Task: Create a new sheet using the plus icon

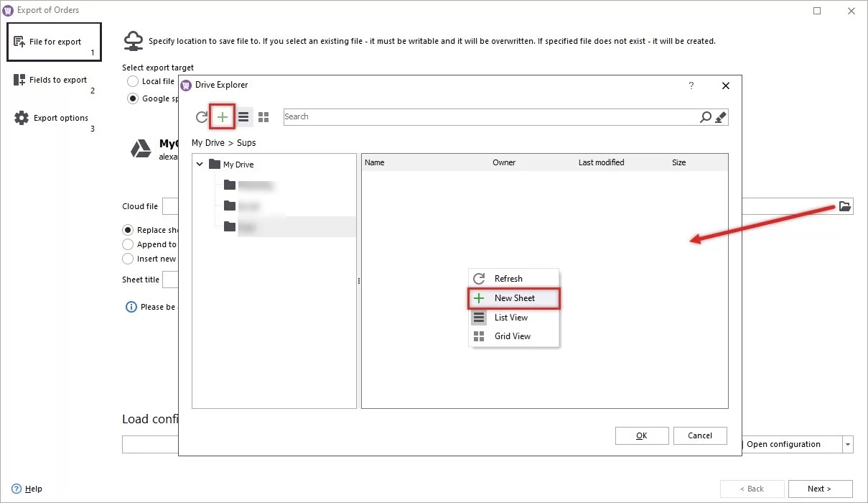Action: (x=222, y=116)
